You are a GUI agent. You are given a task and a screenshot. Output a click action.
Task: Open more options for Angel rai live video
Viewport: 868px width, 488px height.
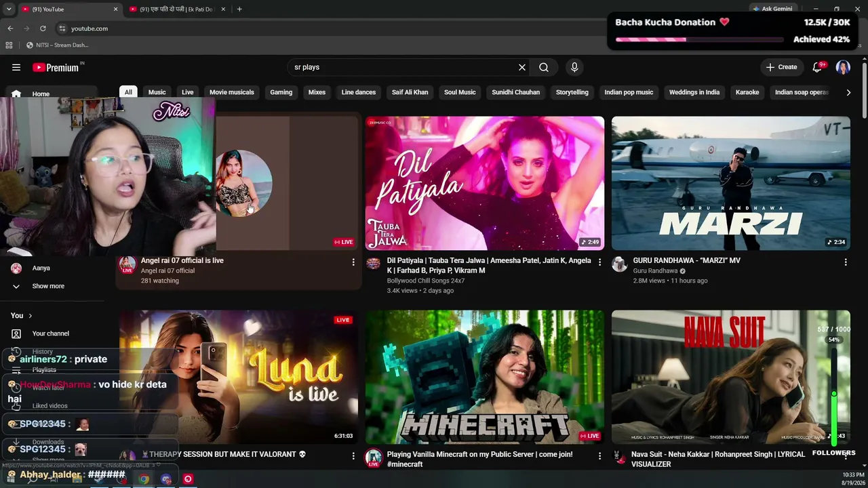click(x=353, y=262)
